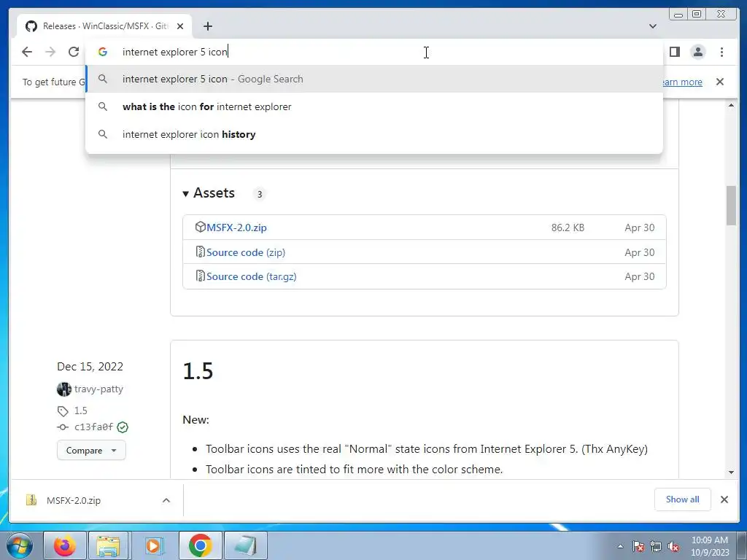Click the muted volume tray icon

coord(673,546)
